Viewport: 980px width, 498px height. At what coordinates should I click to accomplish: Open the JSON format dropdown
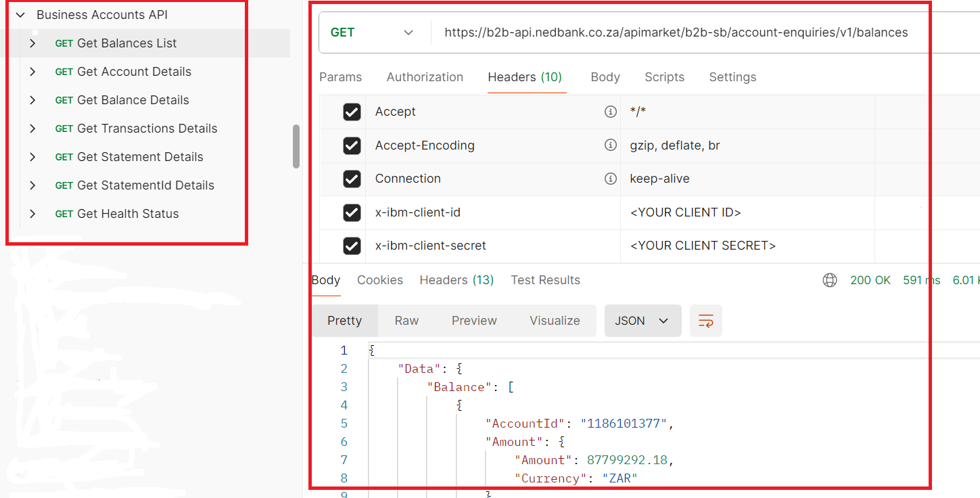[x=641, y=321]
